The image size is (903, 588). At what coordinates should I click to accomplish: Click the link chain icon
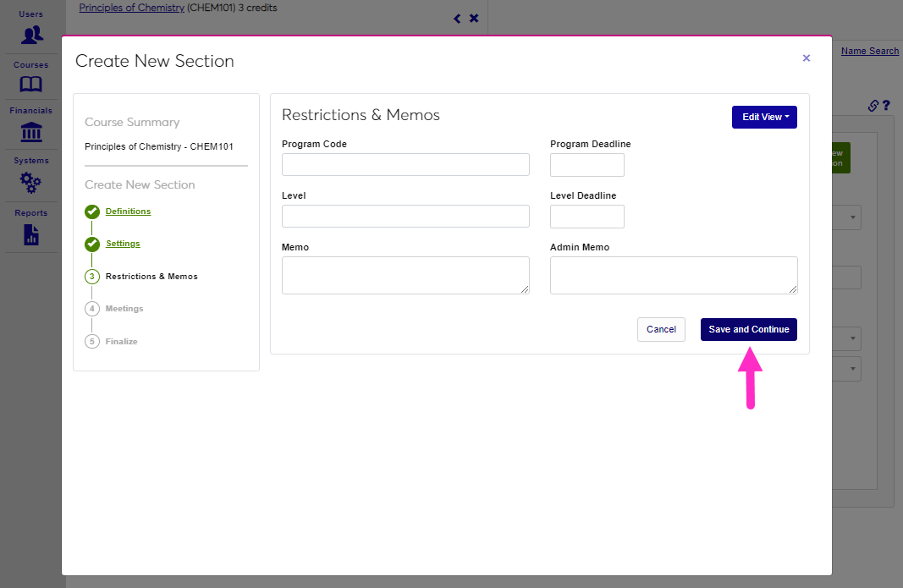(873, 106)
